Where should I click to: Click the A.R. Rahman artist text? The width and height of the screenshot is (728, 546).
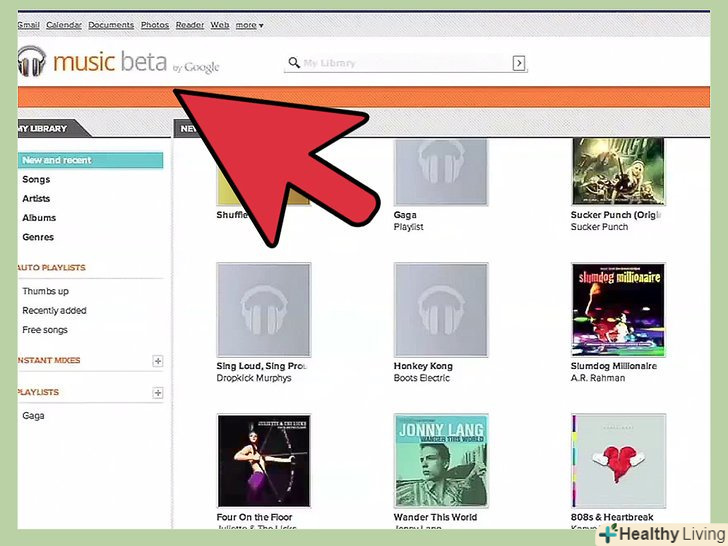pyautogui.click(x=598, y=378)
